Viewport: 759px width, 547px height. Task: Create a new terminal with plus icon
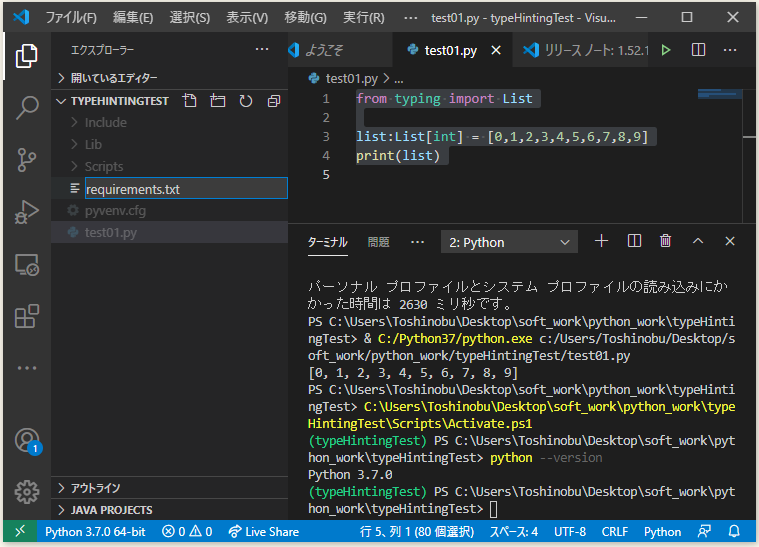(601, 241)
